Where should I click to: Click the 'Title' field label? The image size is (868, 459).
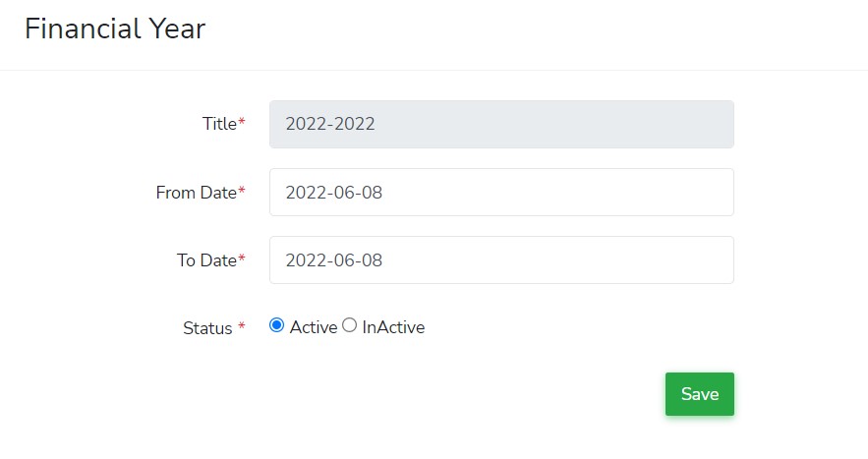coord(219,124)
